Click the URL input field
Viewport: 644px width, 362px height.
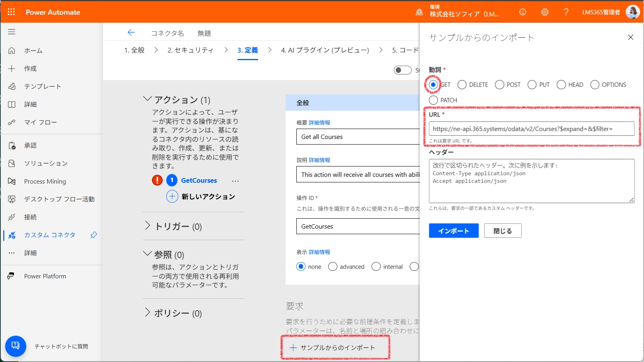(531, 129)
